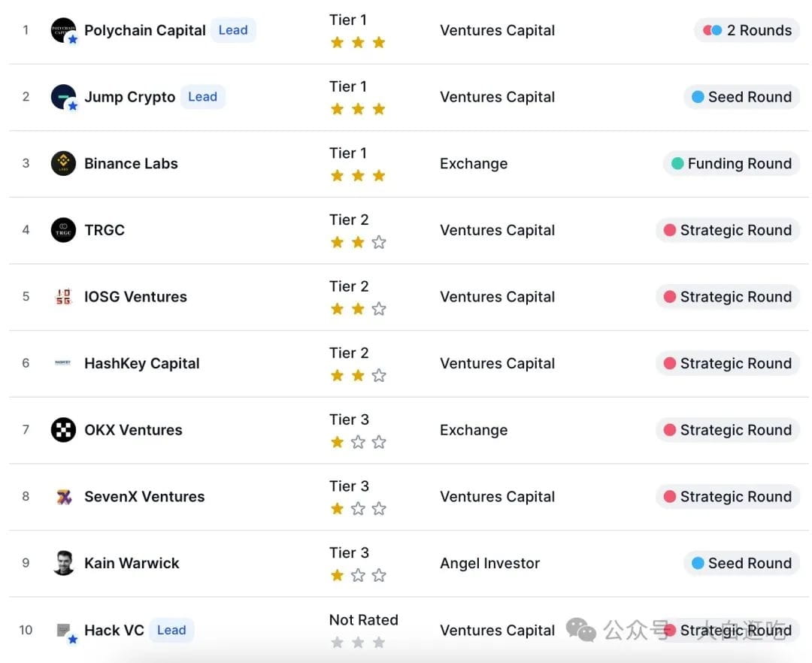The height and width of the screenshot is (663, 812).
Task: Toggle the second star for OKX Ventures
Action: coord(359,442)
